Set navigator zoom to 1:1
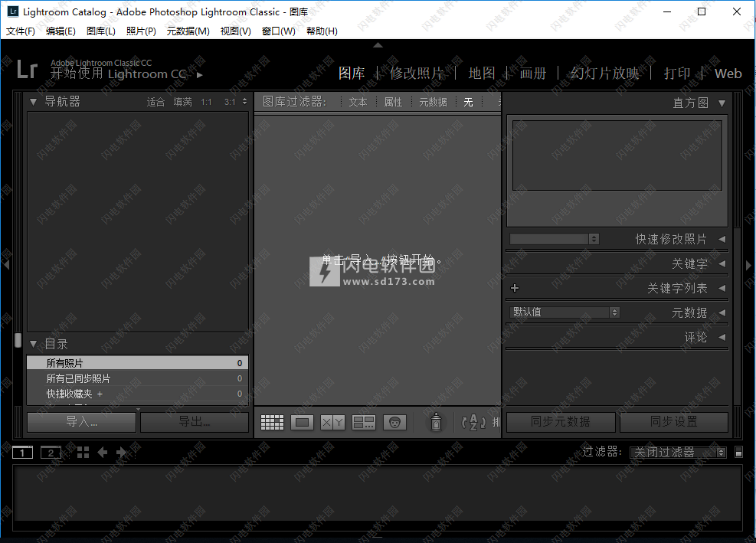Image resolution: width=756 pixels, height=543 pixels. pyautogui.click(x=206, y=102)
